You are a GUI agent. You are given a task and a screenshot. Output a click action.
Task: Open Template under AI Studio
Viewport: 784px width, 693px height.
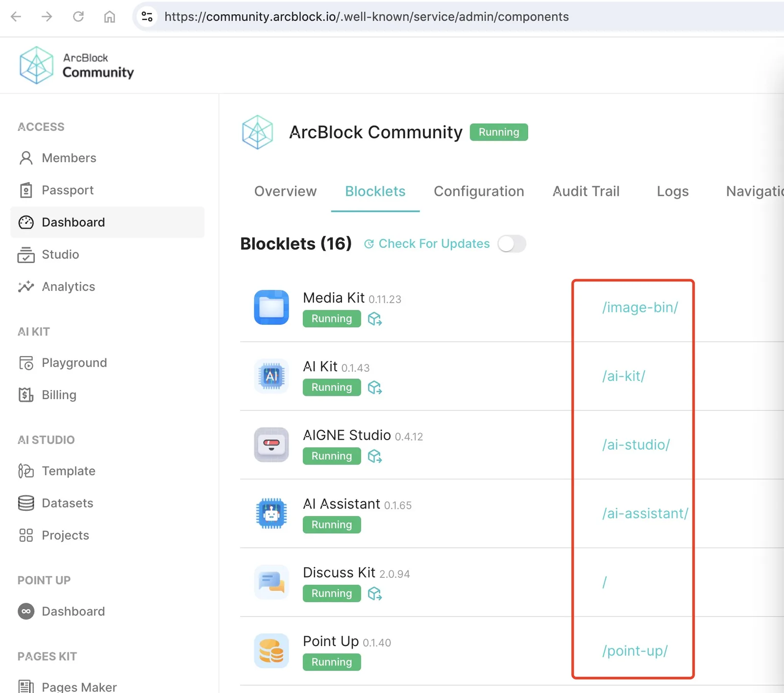107,471
